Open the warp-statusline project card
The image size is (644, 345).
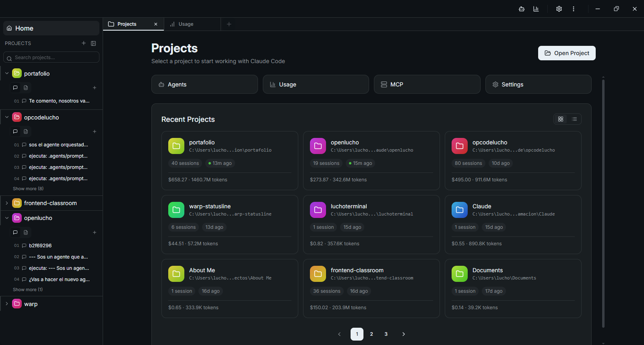click(230, 224)
